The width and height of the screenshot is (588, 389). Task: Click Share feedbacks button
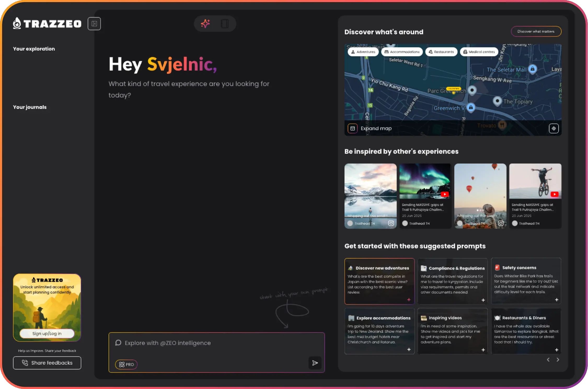click(x=47, y=363)
